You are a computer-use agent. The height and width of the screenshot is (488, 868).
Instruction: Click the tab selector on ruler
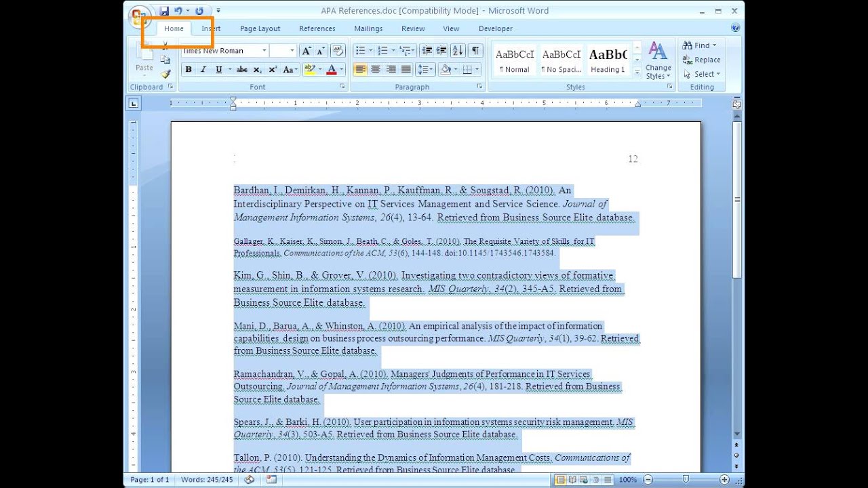point(134,103)
